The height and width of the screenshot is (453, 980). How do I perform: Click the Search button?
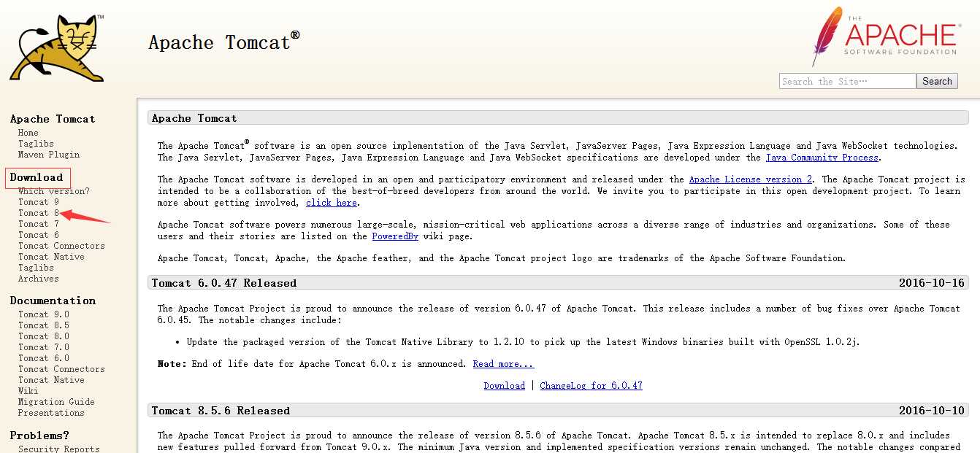click(x=937, y=81)
